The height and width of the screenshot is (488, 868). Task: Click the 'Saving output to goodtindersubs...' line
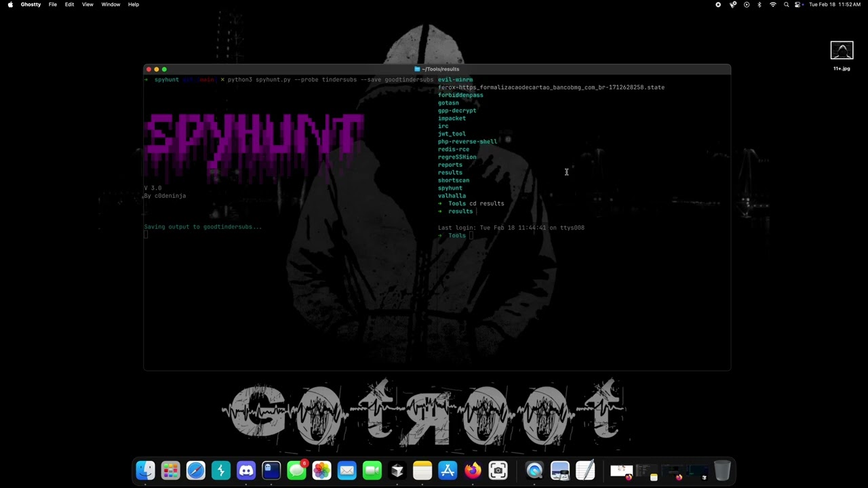pyautogui.click(x=203, y=227)
